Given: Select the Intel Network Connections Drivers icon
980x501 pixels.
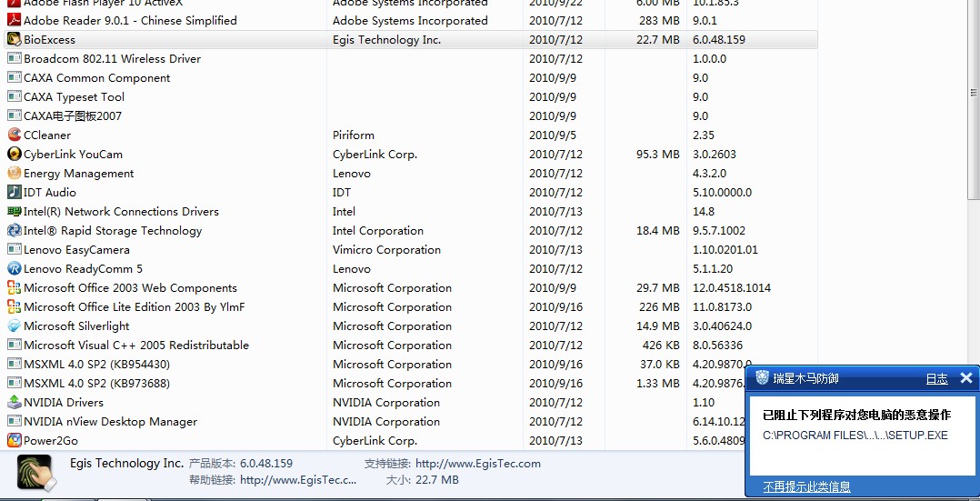Looking at the screenshot, I should [15, 211].
